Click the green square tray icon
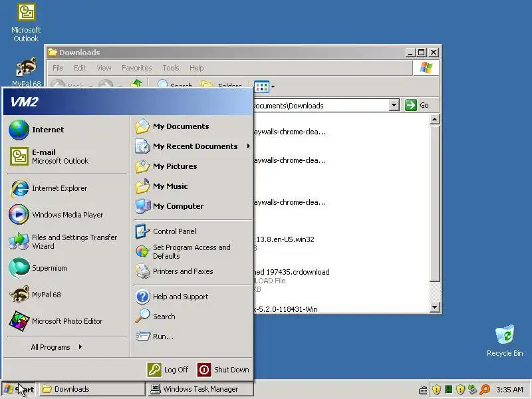The image size is (532, 399). point(448,389)
